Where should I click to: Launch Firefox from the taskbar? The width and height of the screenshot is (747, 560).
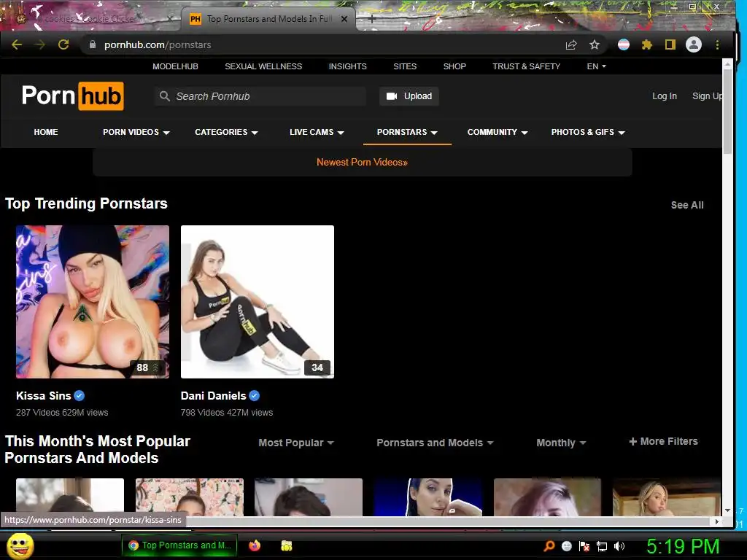255,545
